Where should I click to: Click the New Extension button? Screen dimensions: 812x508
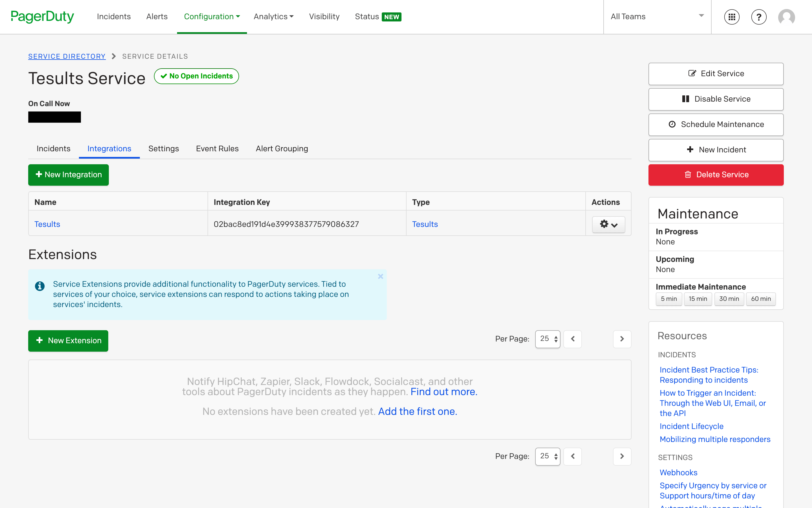coord(68,341)
